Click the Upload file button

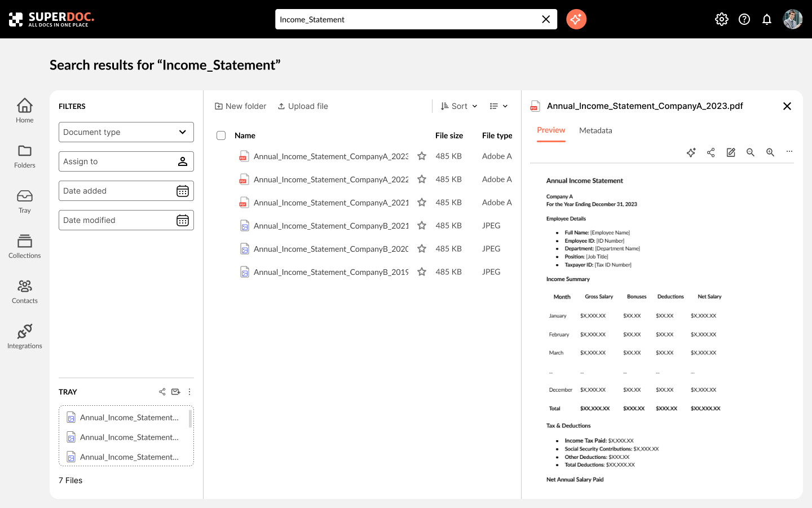(303, 106)
